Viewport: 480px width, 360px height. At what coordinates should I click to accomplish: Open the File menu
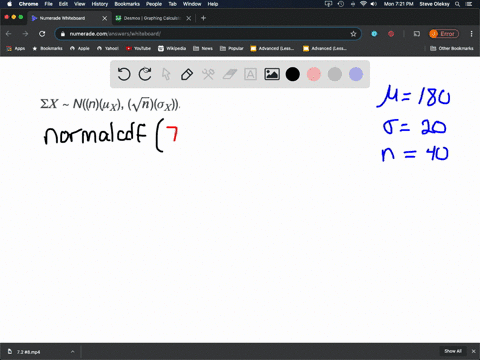(49, 4)
